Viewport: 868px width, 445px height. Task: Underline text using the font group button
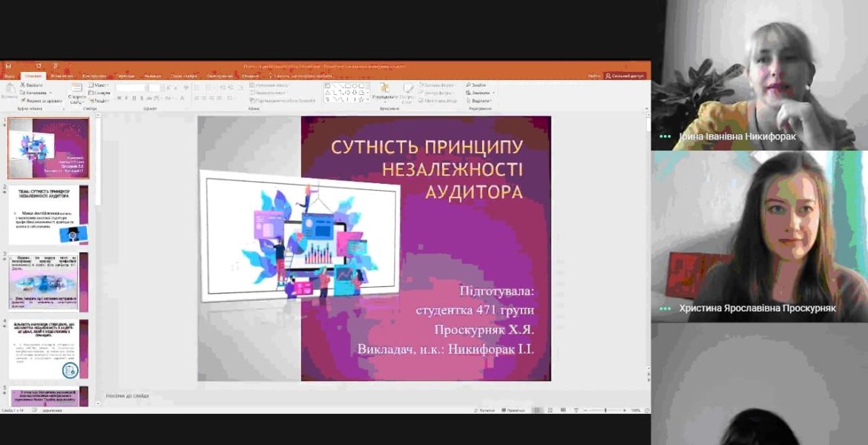(134, 99)
